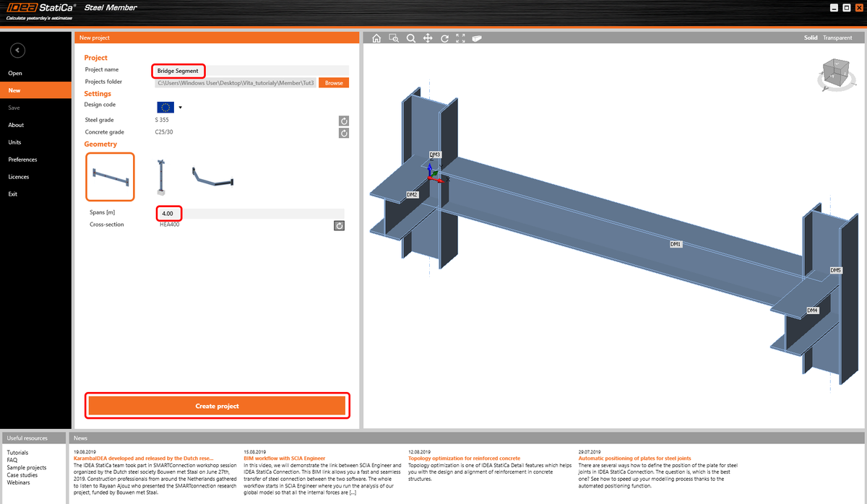Click the Fit-to-screen icon in the viewport
Screen dimensions: 867x504
[x=461, y=38]
